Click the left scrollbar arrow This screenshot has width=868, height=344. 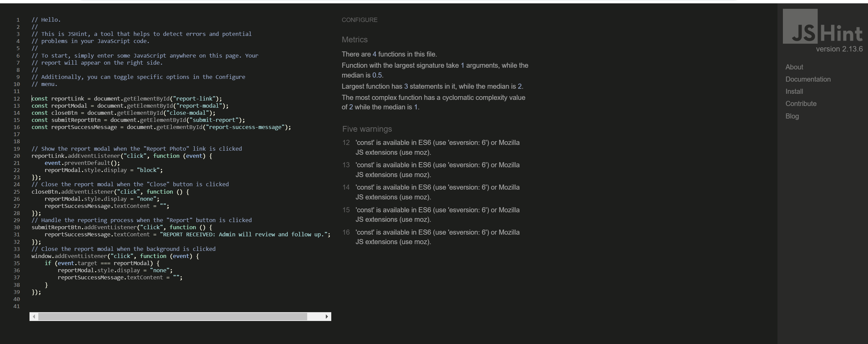(34, 317)
